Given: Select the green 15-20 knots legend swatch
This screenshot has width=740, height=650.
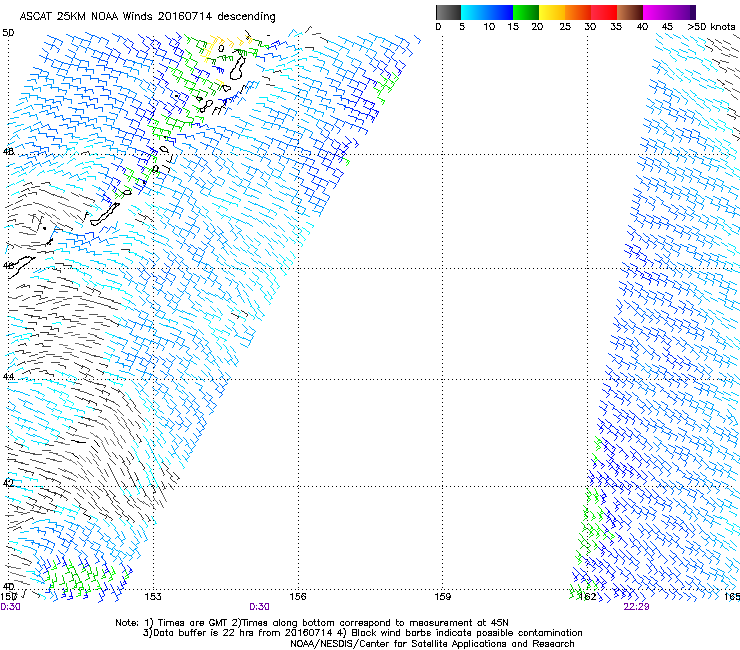Looking at the screenshot, I should click(x=526, y=12).
